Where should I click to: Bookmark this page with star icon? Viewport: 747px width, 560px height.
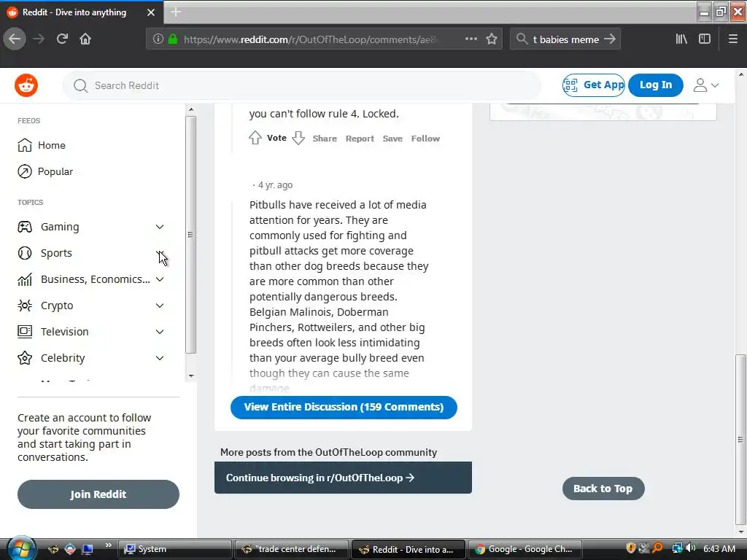[492, 39]
